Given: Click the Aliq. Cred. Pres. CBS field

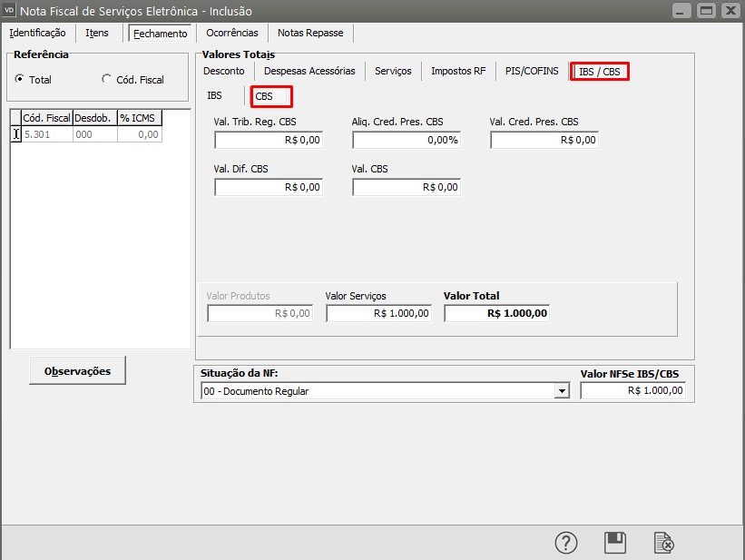Looking at the screenshot, I should pos(406,140).
